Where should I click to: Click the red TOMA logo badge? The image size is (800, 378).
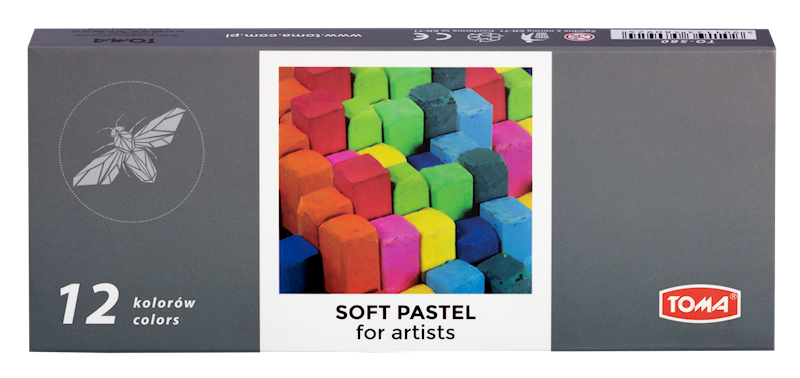point(699,304)
